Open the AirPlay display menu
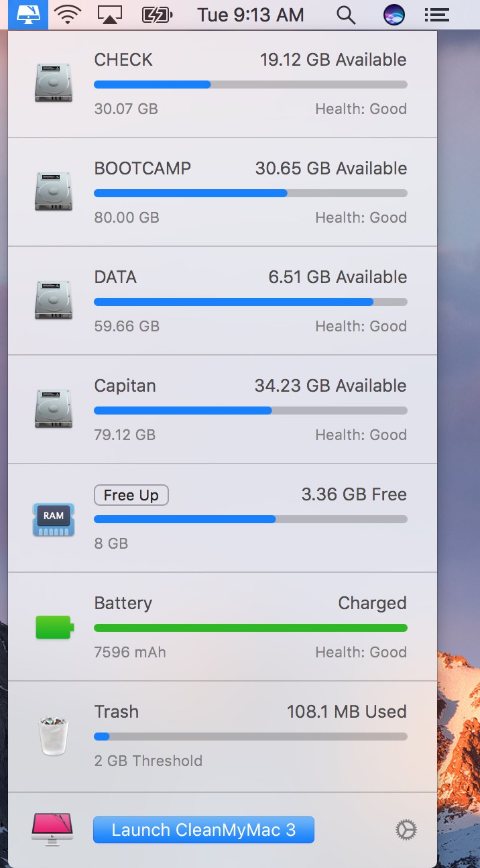 click(111, 15)
